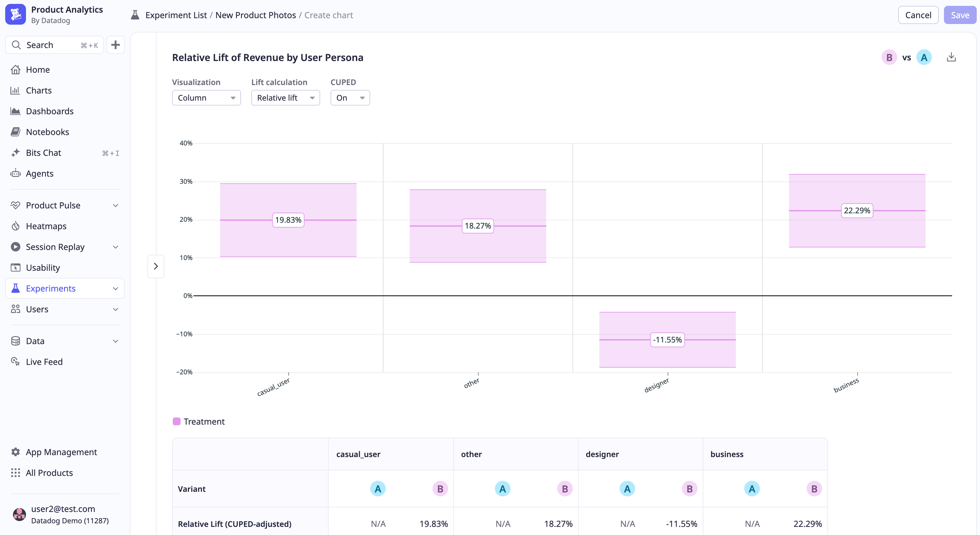Click the user avatar for user2@test.com
This screenshot has width=980, height=535.
coord(19,515)
